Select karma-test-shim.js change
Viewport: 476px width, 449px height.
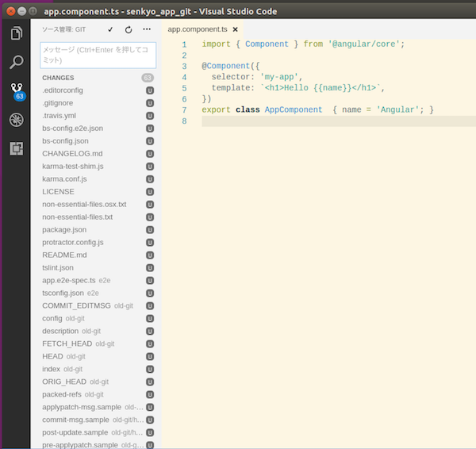tap(97, 167)
